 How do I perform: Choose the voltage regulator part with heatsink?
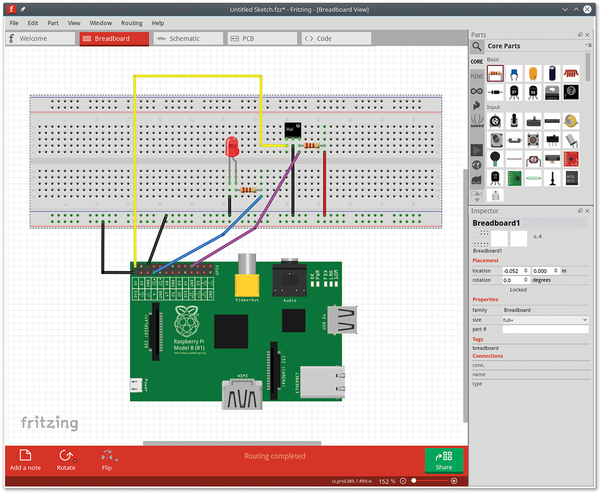[552, 92]
